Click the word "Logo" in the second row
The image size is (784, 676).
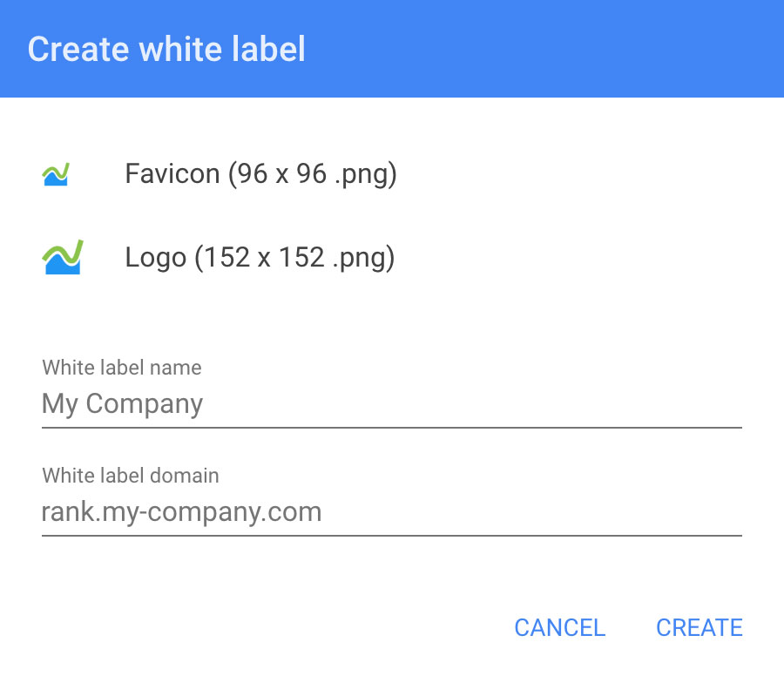pyautogui.click(x=156, y=258)
